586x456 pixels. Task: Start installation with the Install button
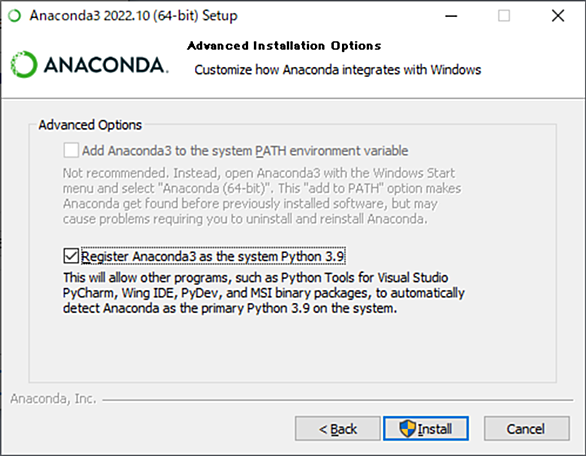tap(426, 428)
